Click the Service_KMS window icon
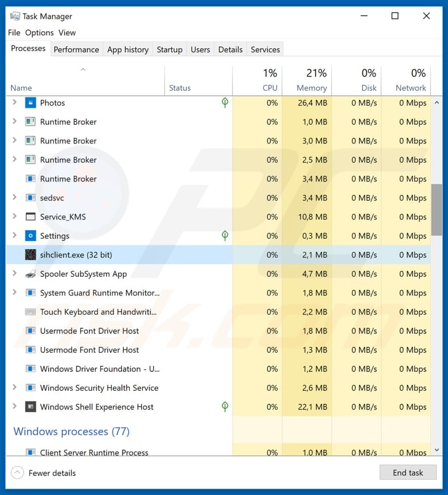Viewport: 448px width, 495px height. pos(30,217)
